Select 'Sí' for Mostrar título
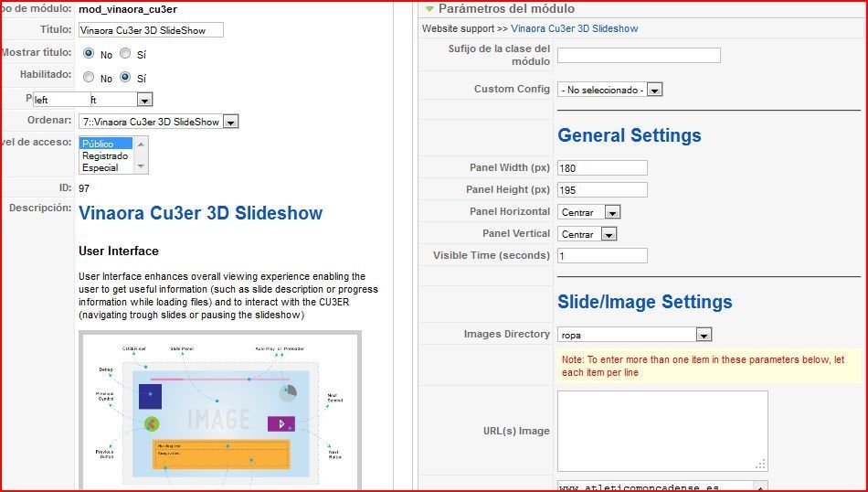 click(x=126, y=53)
